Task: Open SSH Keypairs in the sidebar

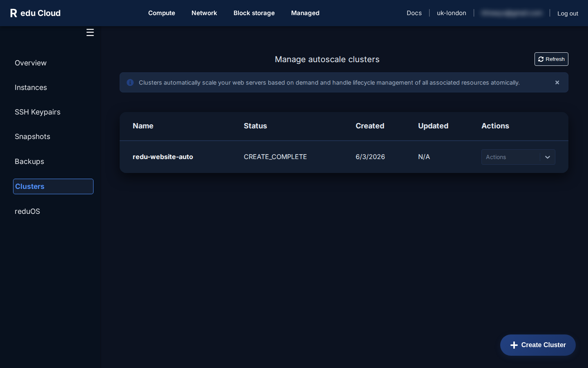Action: (x=38, y=112)
